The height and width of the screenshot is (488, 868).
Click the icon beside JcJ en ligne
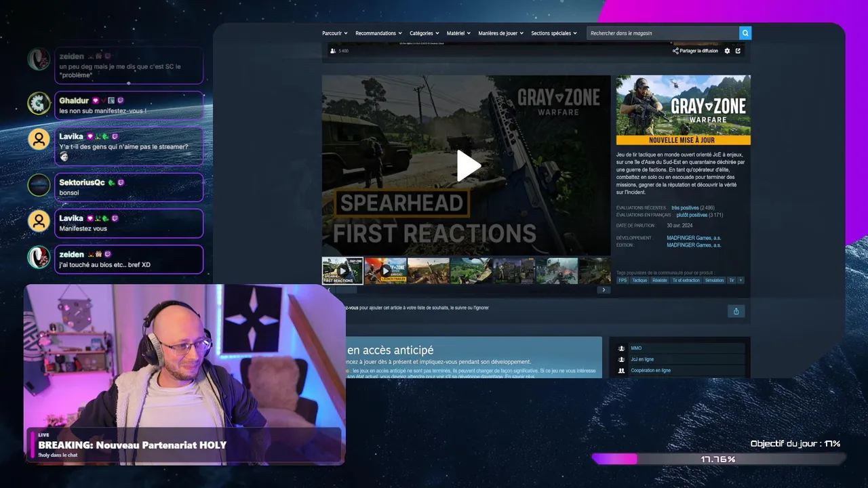(621, 359)
